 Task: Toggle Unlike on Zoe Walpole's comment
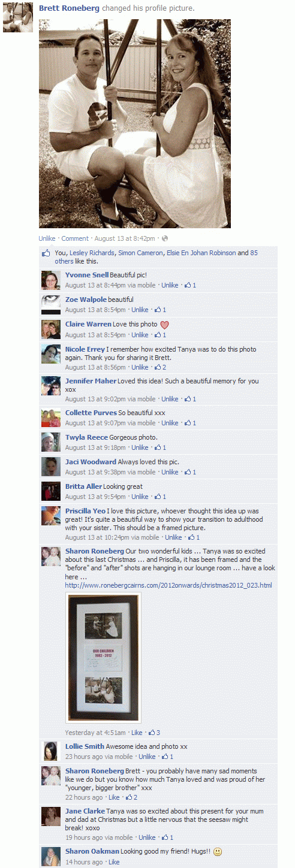140,310
